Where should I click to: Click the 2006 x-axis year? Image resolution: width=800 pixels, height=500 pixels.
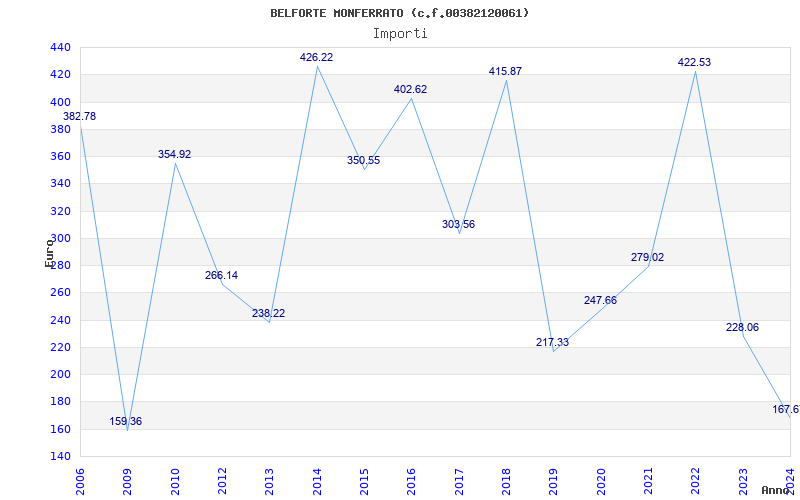point(80,482)
